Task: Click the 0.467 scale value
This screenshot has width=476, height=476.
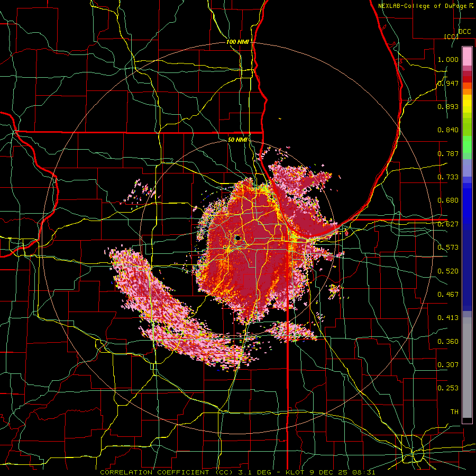Action: click(x=448, y=295)
